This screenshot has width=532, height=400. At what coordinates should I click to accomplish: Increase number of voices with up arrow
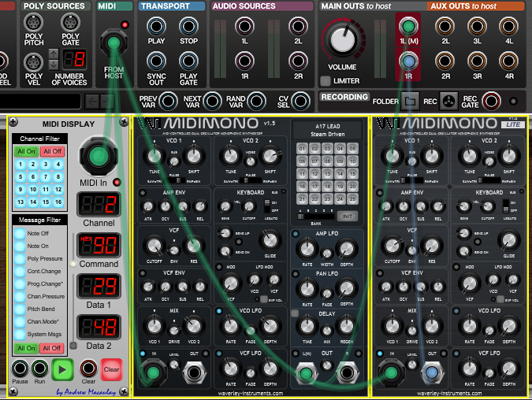coord(54,54)
